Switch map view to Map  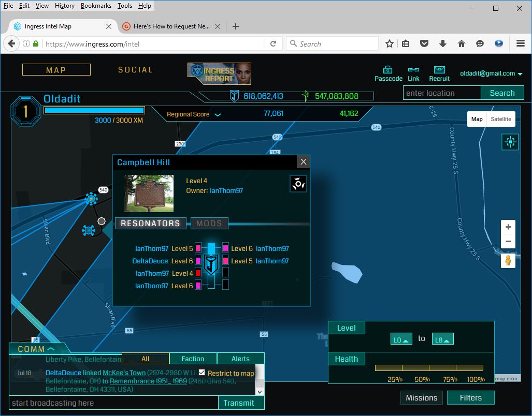point(477,119)
